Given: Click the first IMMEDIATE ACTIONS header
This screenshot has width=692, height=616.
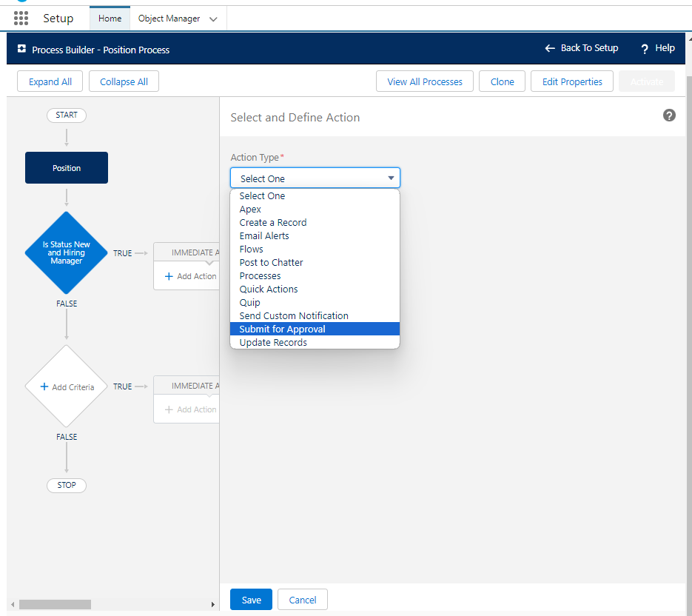Looking at the screenshot, I should (187, 252).
